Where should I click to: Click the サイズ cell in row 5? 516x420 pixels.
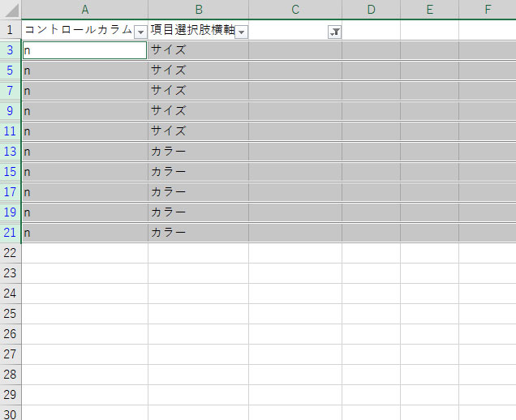(x=198, y=71)
